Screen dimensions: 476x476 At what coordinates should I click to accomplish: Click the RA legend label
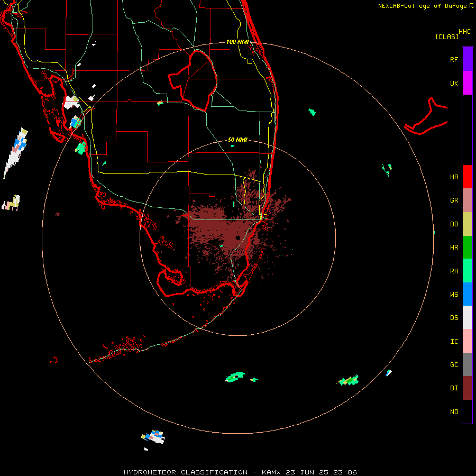(454, 271)
